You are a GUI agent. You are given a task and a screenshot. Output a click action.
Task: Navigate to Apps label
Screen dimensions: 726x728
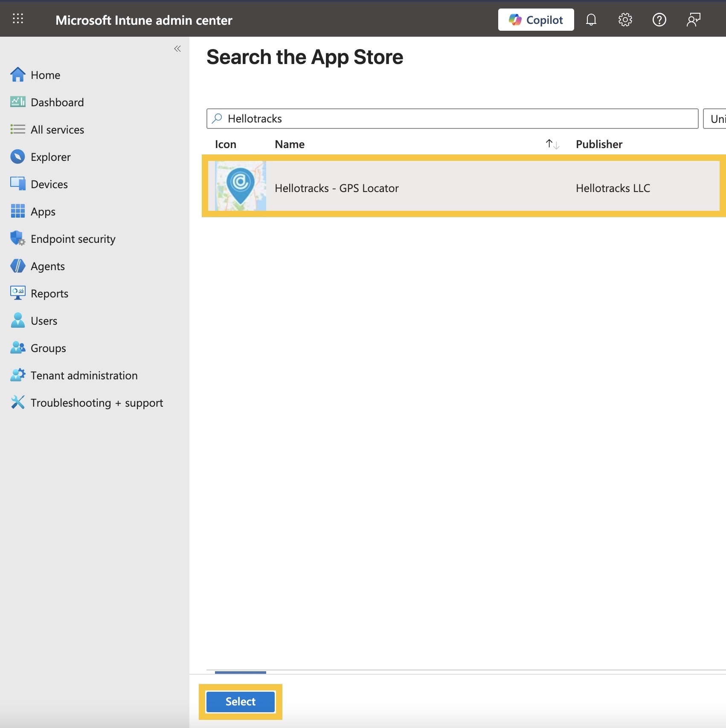tap(43, 212)
